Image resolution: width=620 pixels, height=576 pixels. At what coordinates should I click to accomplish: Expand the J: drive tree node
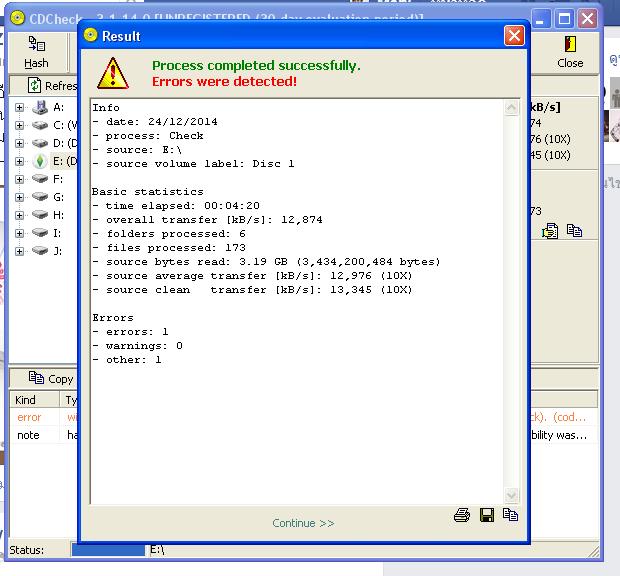click(x=19, y=251)
